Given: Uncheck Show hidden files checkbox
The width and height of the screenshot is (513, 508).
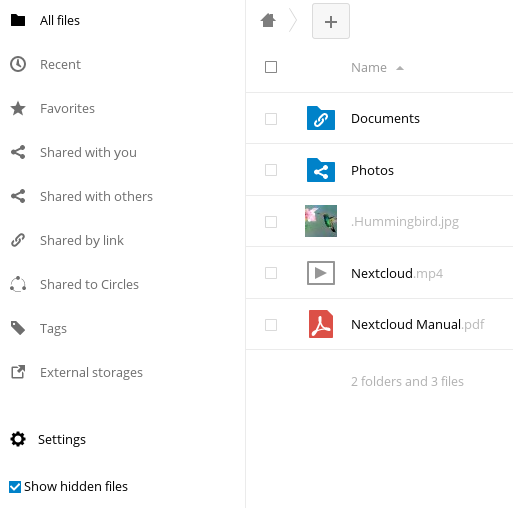Looking at the screenshot, I should pyautogui.click(x=15, y=487).
